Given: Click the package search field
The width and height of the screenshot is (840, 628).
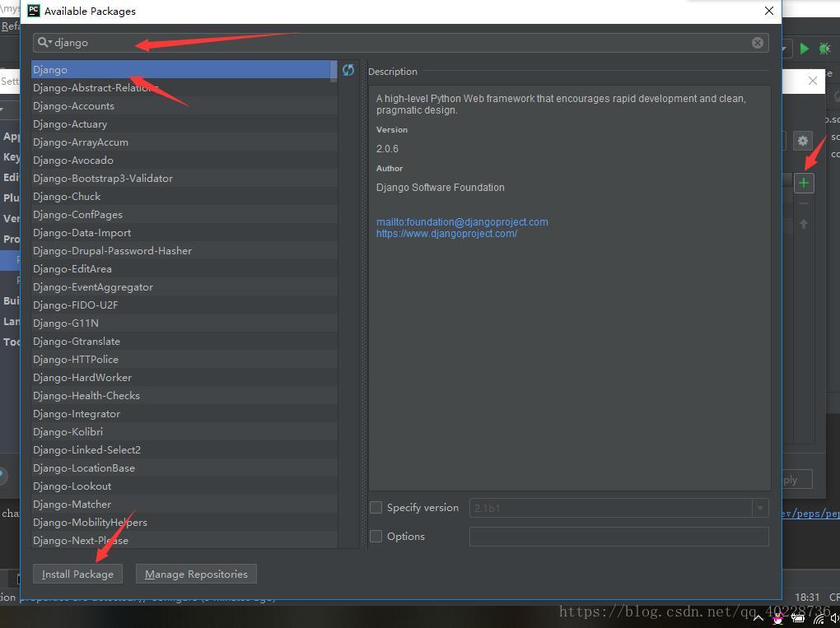Looking at the screenshot, I should [x=401, y=43].
